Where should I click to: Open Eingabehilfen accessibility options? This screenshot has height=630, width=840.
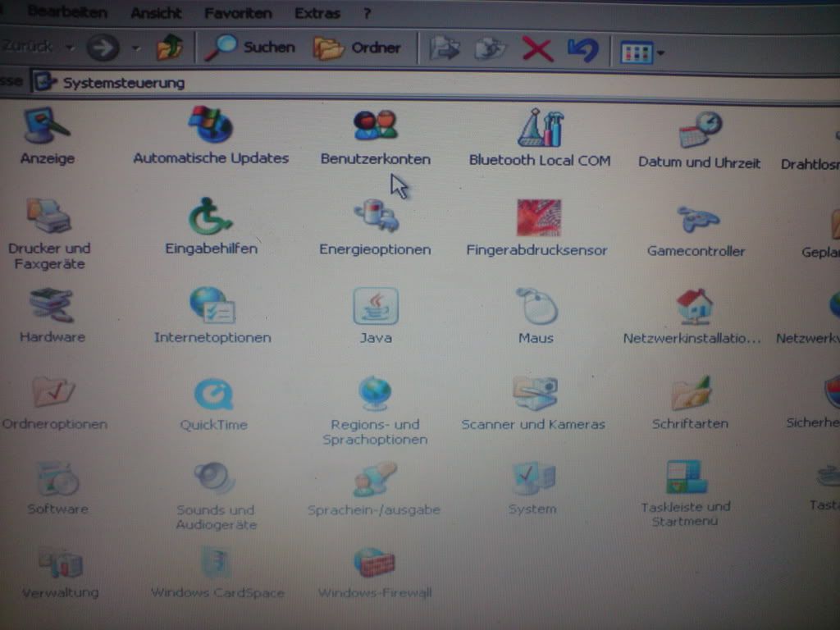click(211, 226)
